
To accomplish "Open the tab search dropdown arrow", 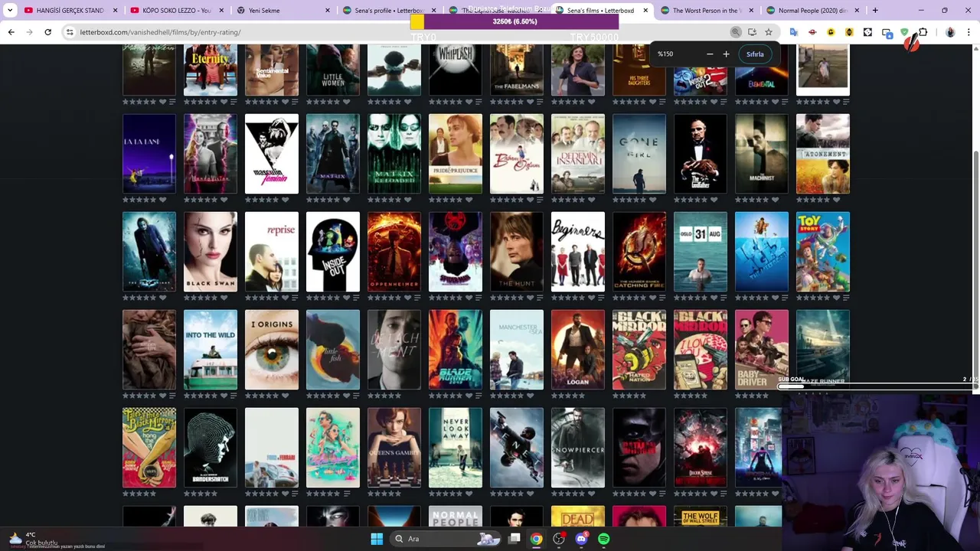I will tap(10, 11).
